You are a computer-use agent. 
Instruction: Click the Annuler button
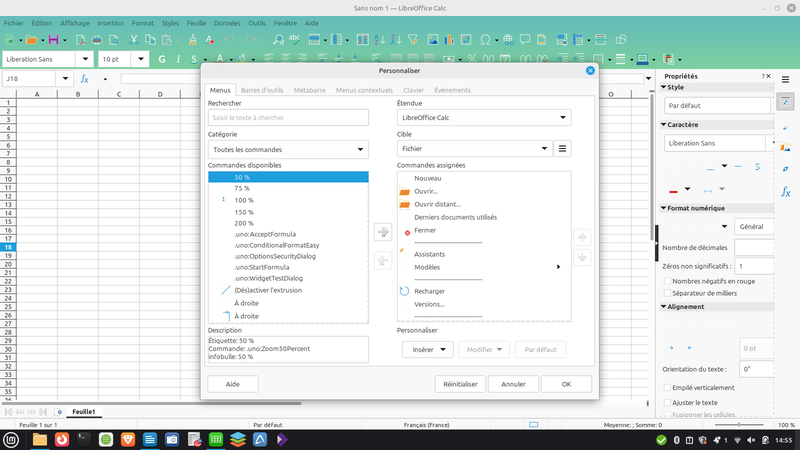pyautogui.click(x=513, y=384)
